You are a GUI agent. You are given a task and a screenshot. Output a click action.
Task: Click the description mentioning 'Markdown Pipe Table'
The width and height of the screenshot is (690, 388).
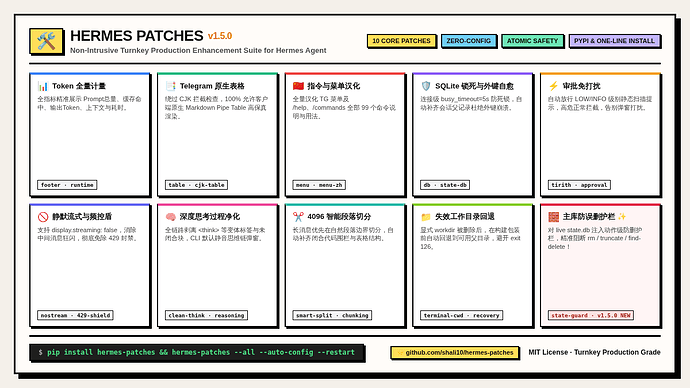[x=217, y=108]
